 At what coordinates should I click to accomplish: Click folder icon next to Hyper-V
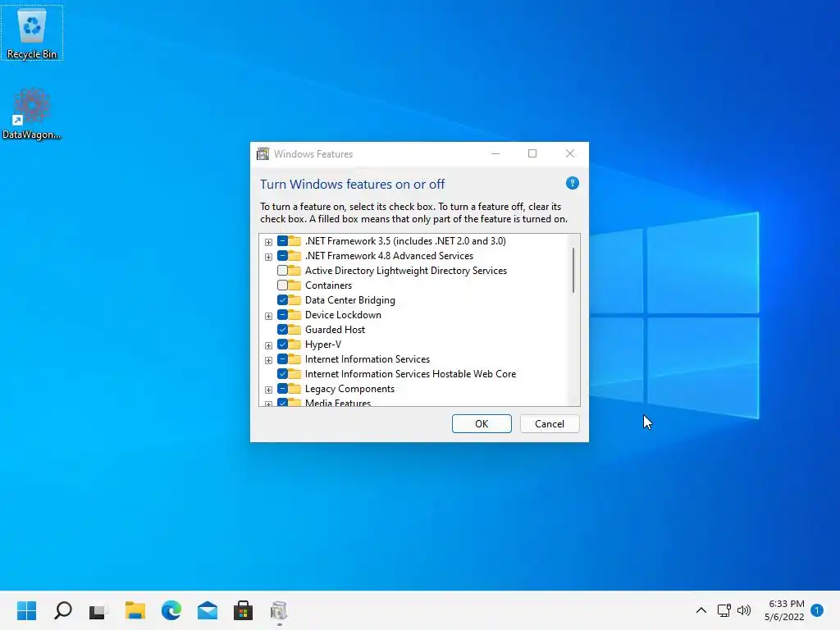[x=294, y=344]
